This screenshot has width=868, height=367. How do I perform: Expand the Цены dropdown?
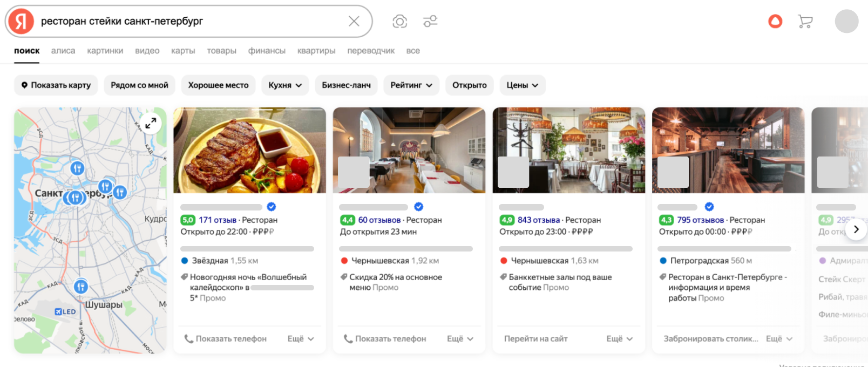pyautogui.click(x=523, y=85)
